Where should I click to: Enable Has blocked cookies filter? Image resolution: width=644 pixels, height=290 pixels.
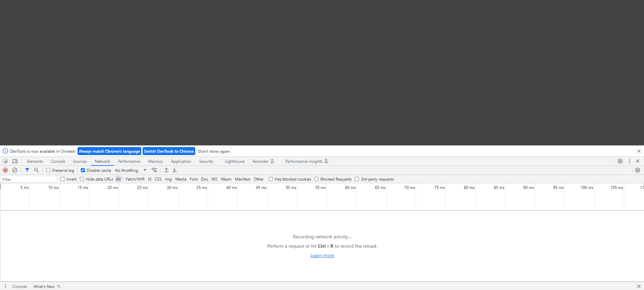[x=271, y=179]
